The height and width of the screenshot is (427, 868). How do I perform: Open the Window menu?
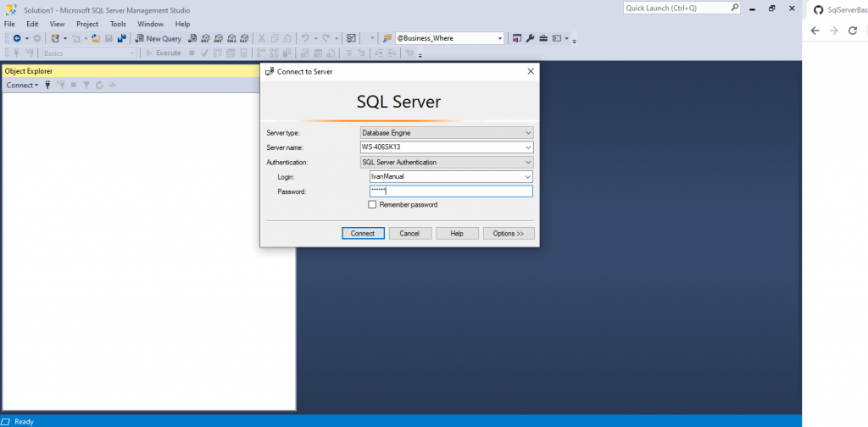click(x=151, y=24)
